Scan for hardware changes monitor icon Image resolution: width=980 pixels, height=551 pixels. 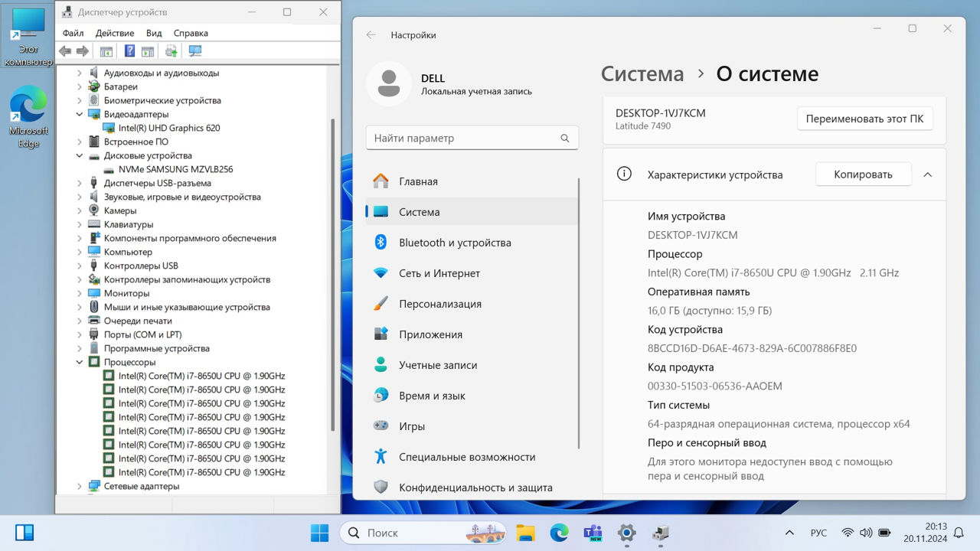[195, 51]
